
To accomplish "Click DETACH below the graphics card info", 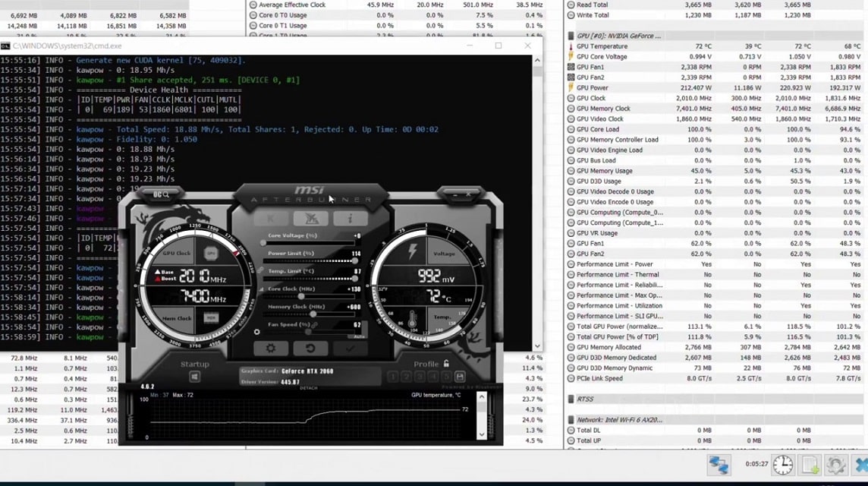I will (308, 388).
